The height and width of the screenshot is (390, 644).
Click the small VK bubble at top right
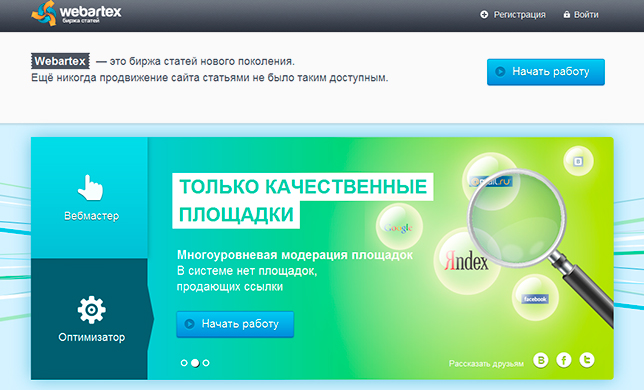pyautogui.click(x=578, y=161)
